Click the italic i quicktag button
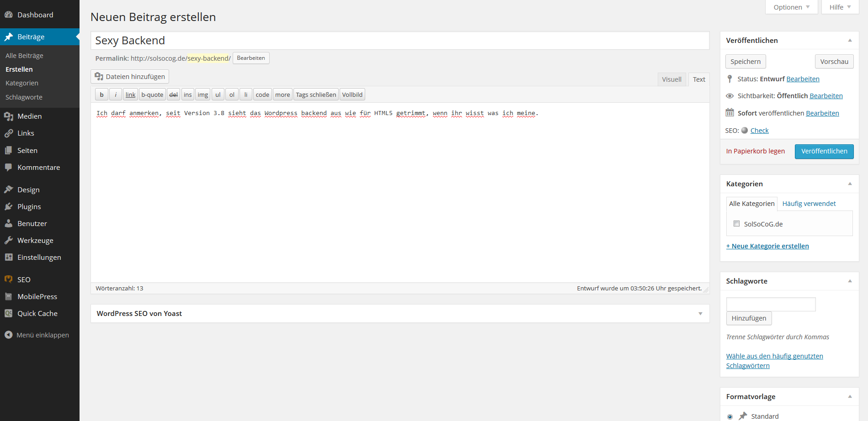The height and width of the screenshot is (421, 868). tap(116, 95)
